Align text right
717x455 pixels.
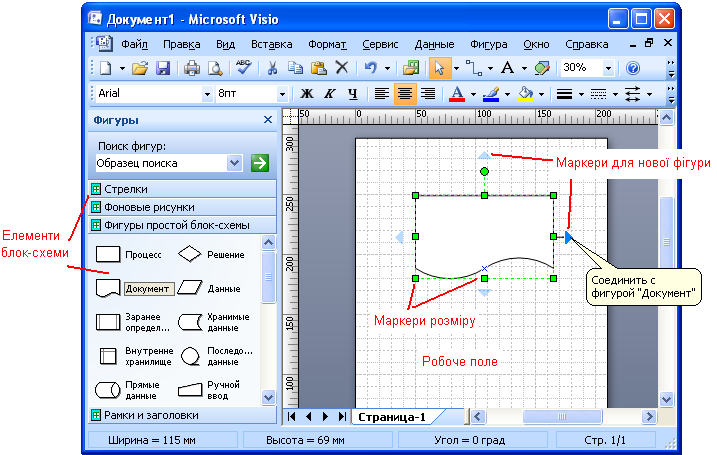tap(428, 94)
